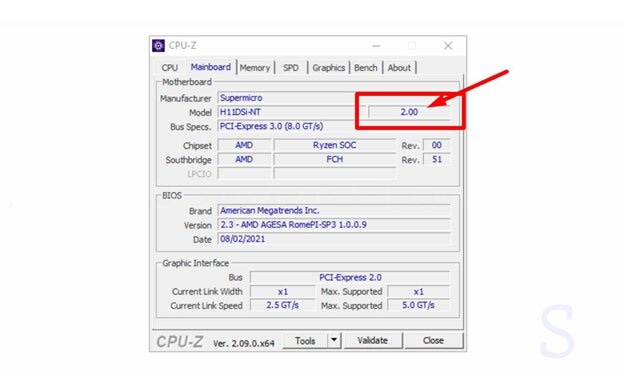Image resolution: width=624 pixels, height=391 pixels.
Task: Click the BIOS version 2.3 AGESA field
Action: coord(334,225)
